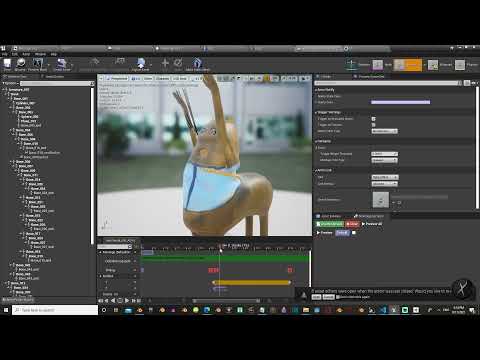Toggle the first checkbox under Trigger Settings
This screenshot has height=360, width=480.
(x=373, y=119)
